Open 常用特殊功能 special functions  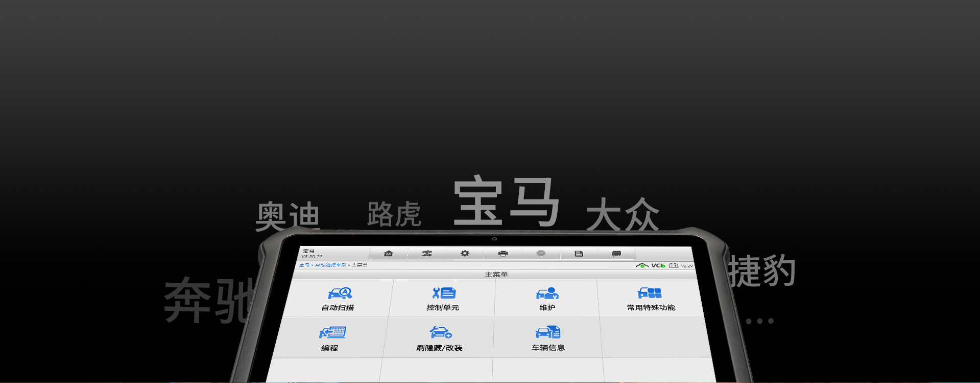651,299
